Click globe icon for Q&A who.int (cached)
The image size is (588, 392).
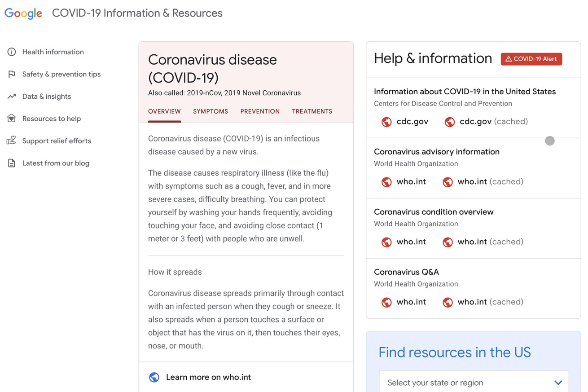pos(448,302)
